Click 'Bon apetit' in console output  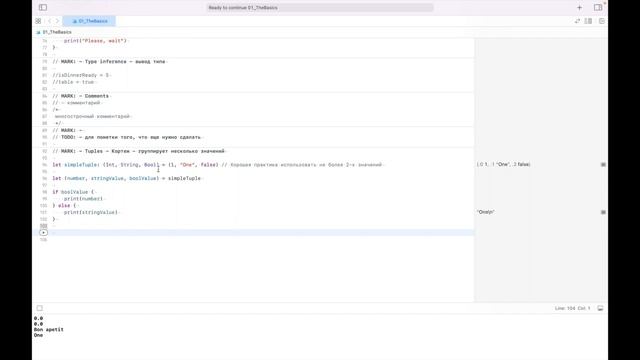49,329
